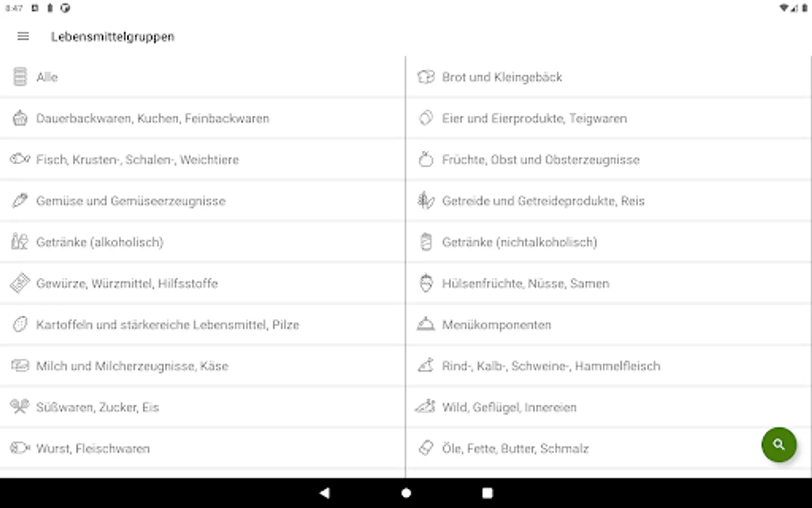
Task: Click the cake icon for Dauerbackwaren
Action: pyautogui.click(x=20, y=118)
